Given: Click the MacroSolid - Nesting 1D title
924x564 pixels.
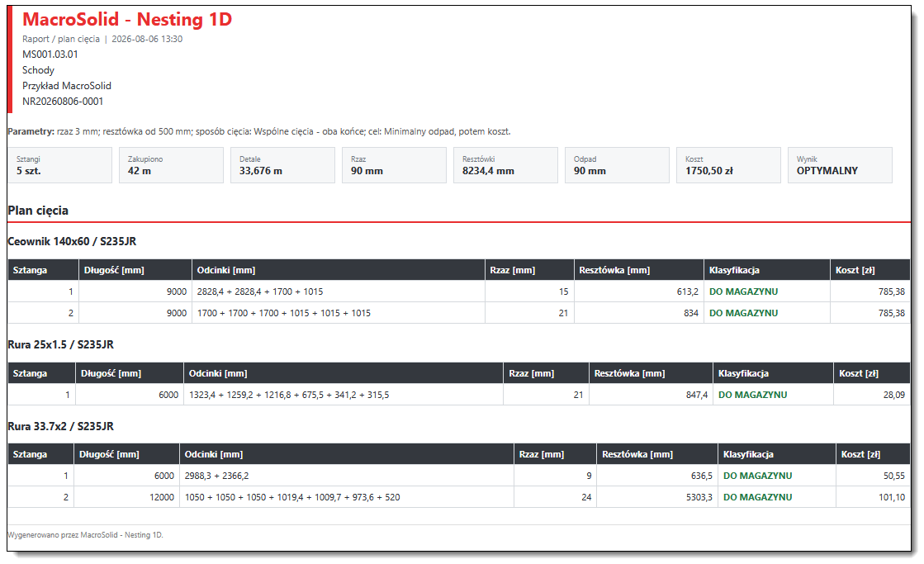Looking at the screenshot, I should coord(126,20).
